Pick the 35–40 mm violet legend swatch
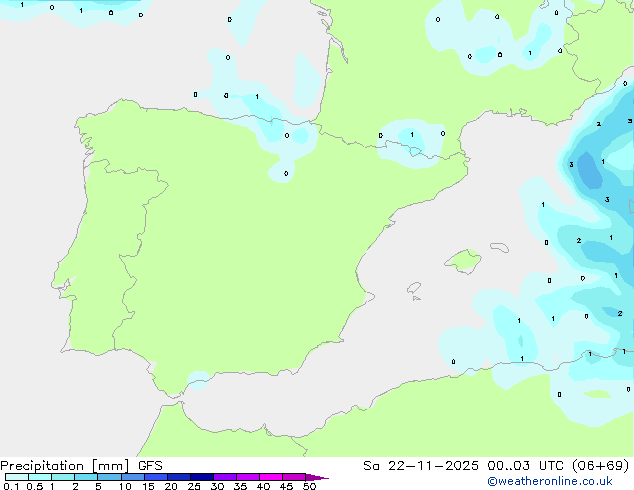634x490 pixels. click(247, 477)
